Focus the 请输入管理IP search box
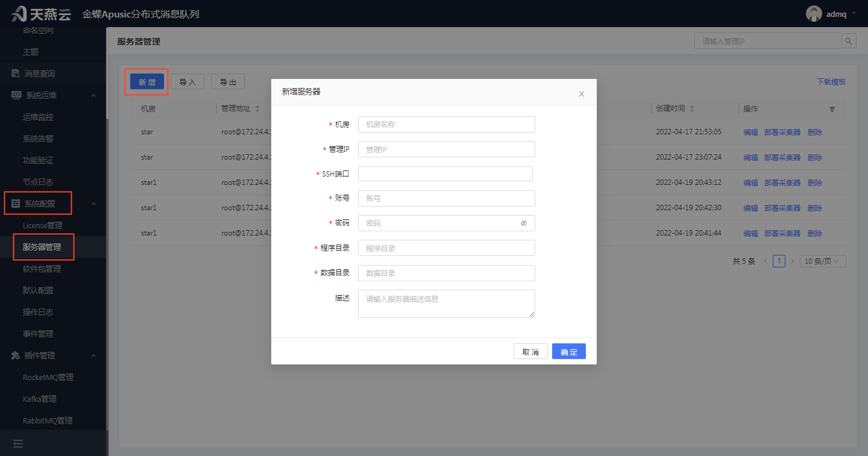Image resolution: width=868 pixels, height=456 pixels. tap(768, 41)
